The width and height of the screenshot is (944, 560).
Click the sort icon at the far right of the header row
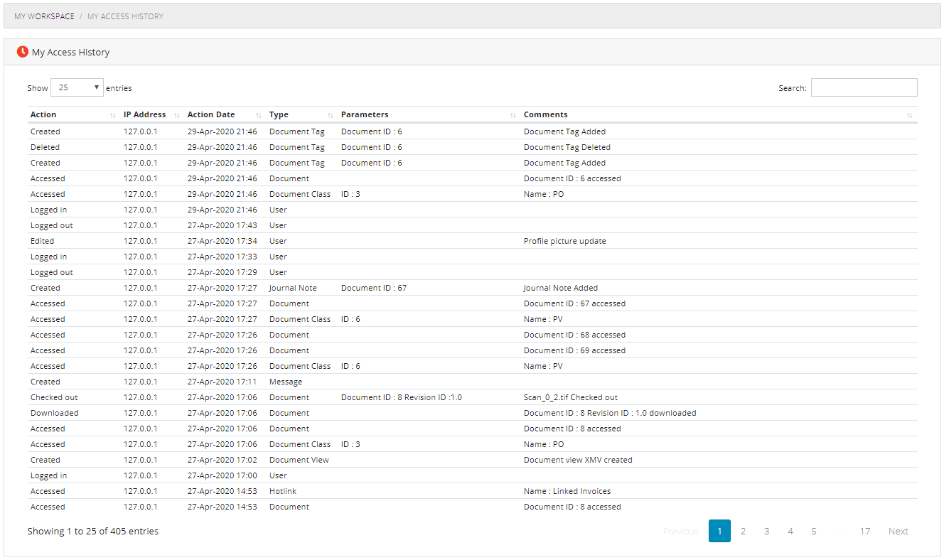coord(910,114)
